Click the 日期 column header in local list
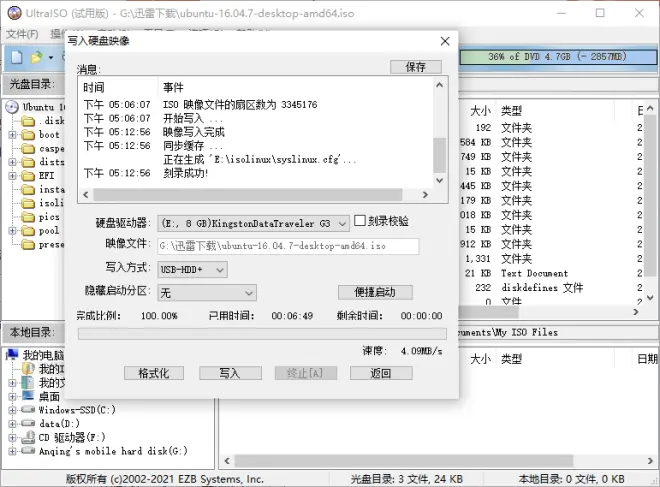 (647, 359)
